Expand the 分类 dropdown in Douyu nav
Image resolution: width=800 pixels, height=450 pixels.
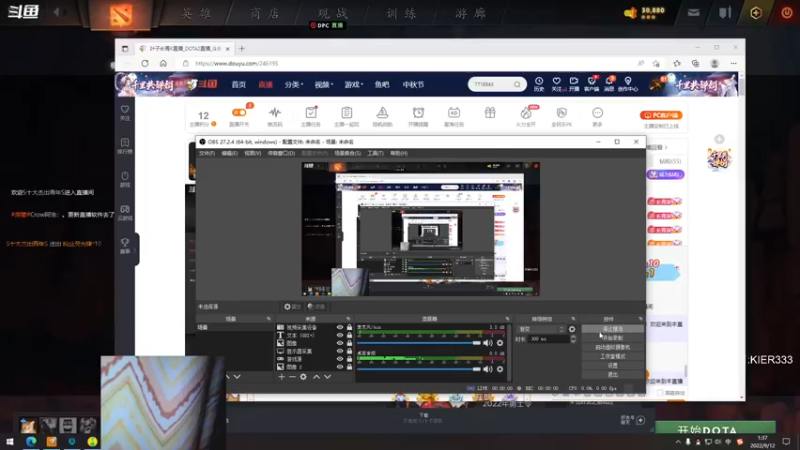click(294, 85)
